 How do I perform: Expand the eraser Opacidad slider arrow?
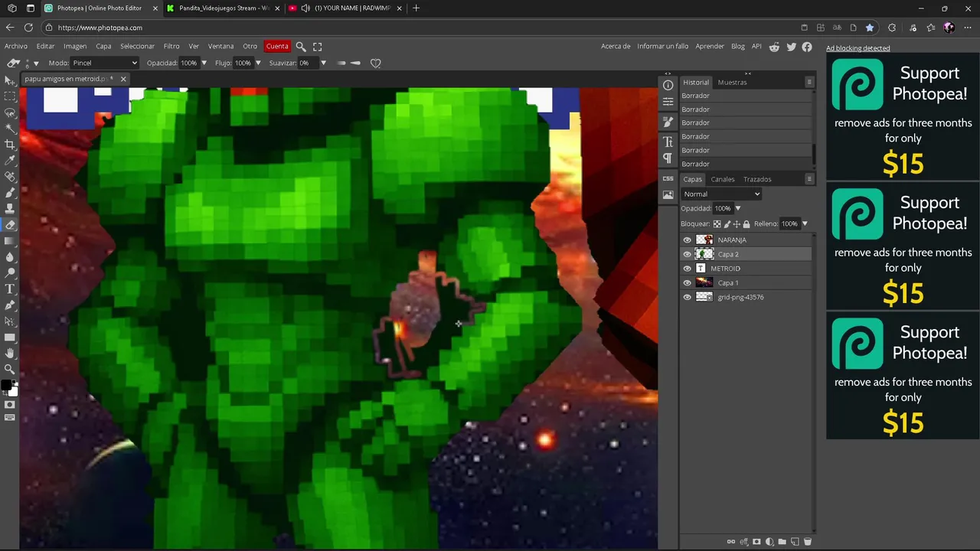(204, 63)
